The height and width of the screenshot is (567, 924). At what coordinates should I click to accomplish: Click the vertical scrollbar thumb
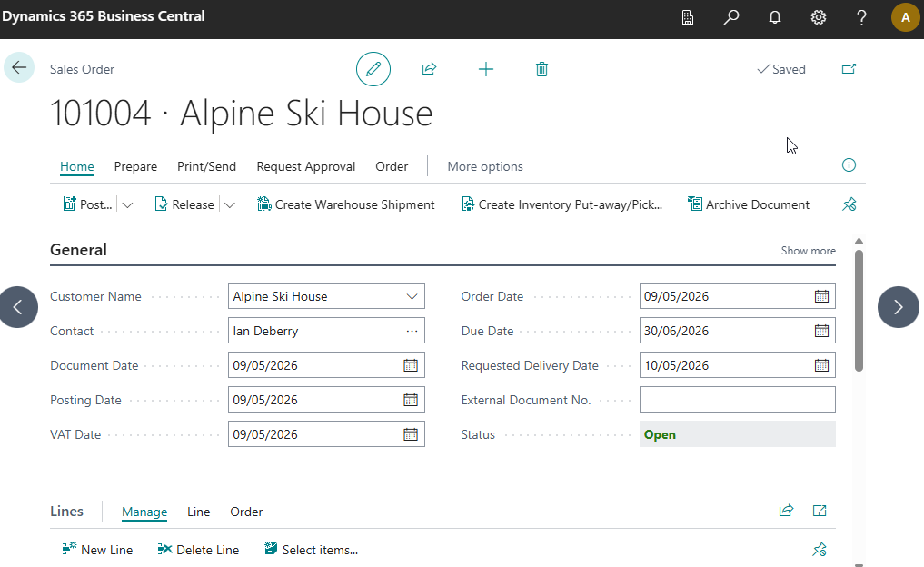click(859, 309)
